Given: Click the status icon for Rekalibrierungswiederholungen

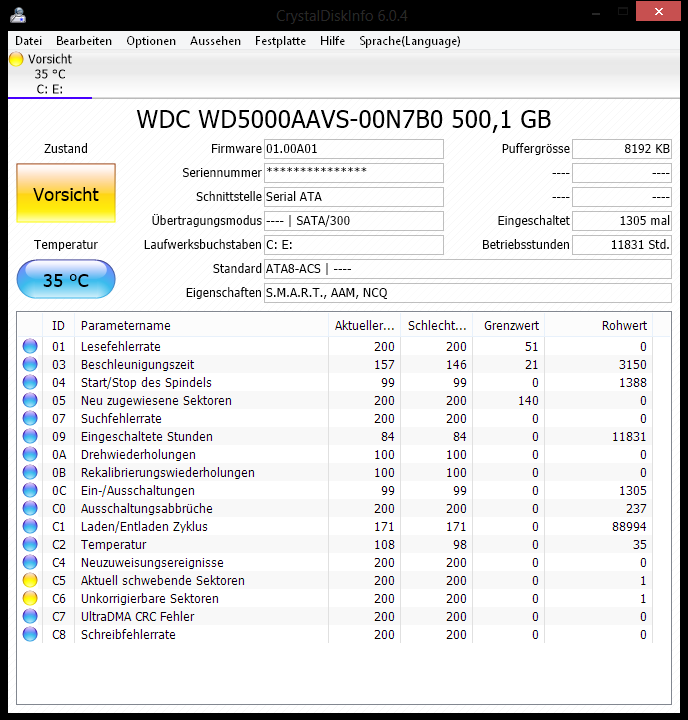Looking at the screenshot, I should 30,472.
